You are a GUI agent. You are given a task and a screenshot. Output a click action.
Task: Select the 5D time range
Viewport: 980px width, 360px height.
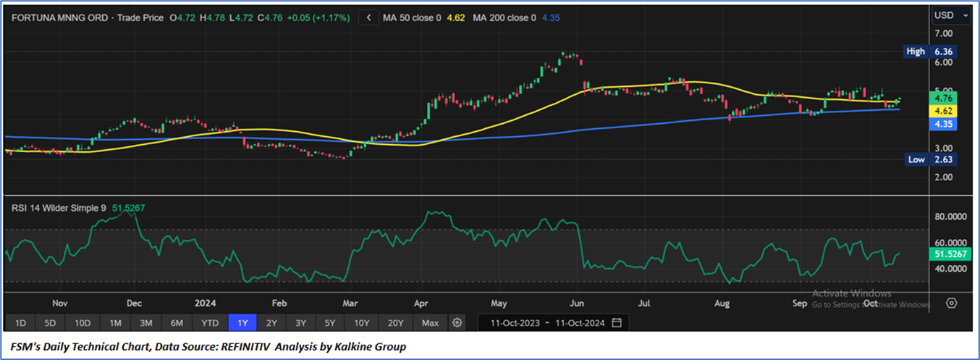(x=49, y=322)
